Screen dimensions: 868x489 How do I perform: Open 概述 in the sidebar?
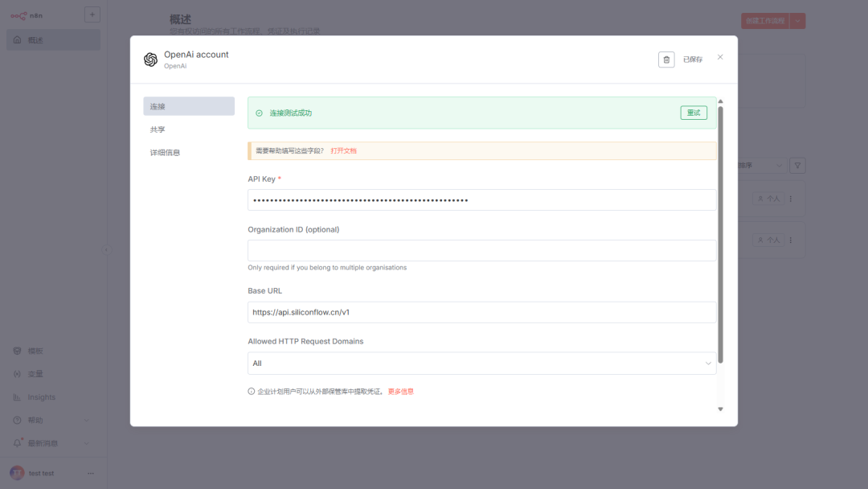click(53, 40)
